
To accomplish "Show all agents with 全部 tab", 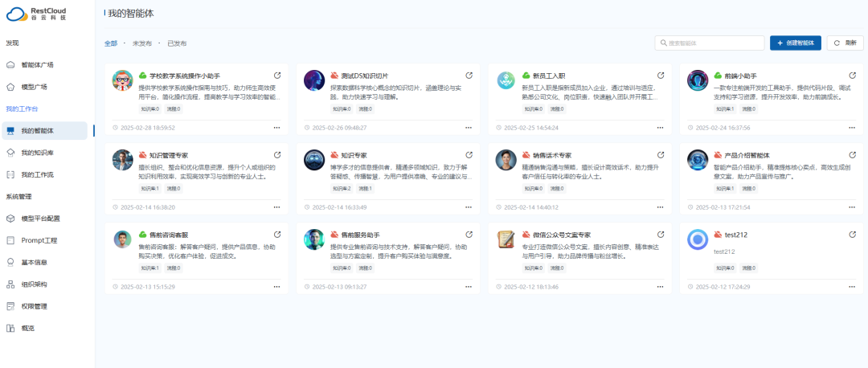I will [x=110, y=43].
